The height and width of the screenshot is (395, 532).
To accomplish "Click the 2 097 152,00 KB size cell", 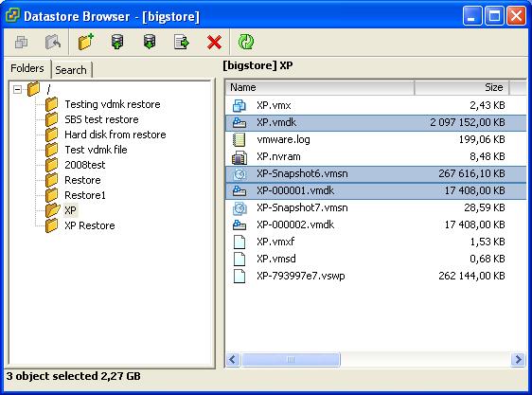I will coord(468,122).
